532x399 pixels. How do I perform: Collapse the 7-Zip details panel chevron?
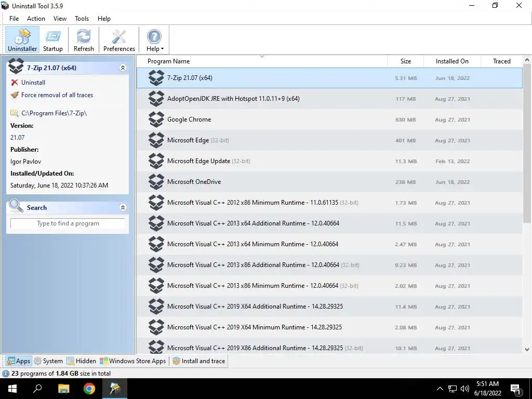tap(123, 68)
